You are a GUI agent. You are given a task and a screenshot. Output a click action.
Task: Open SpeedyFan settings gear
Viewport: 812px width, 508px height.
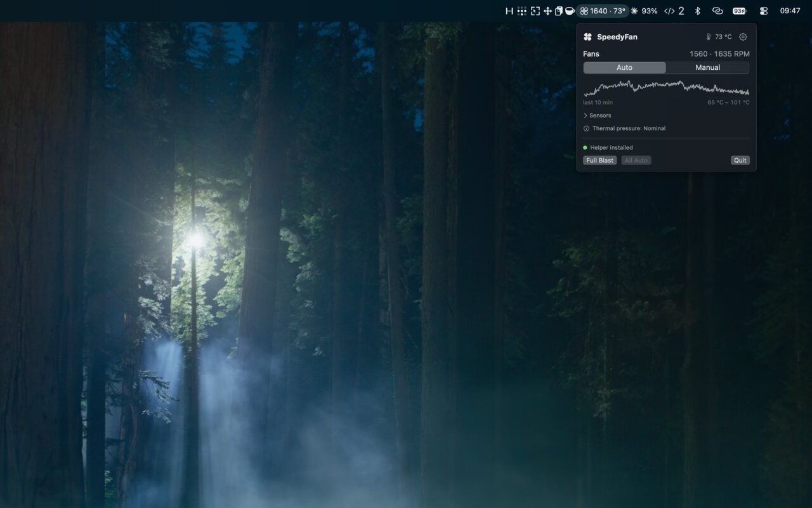pyautogui.click(x=743, y=37)
